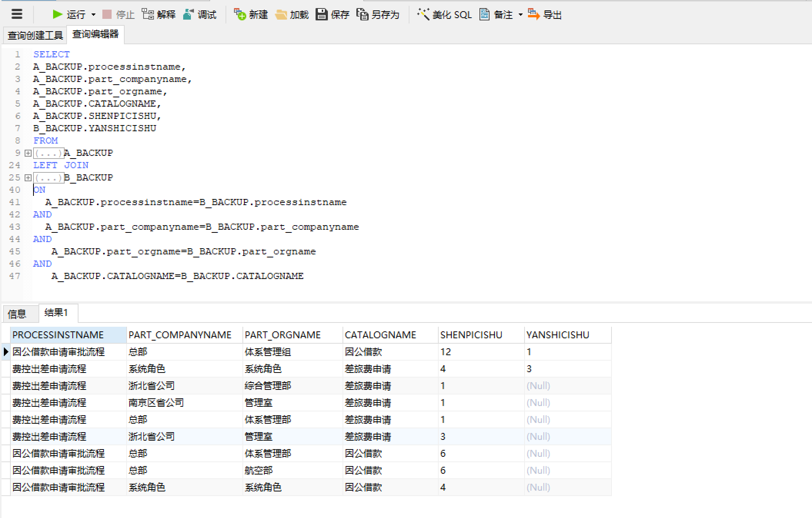Beautify SQL with 美化 SQL
Screen dimensions: 812x518
pyautogui.click(x=423, y=14)
